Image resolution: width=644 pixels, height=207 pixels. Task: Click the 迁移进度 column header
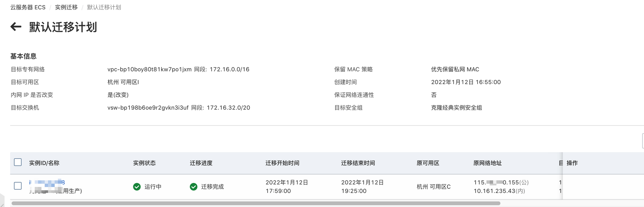(x=201, y=163)
